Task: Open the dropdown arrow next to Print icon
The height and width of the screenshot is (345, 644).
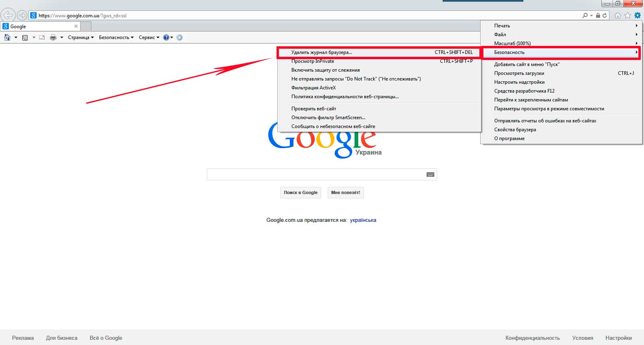Action: pos(62,37)
